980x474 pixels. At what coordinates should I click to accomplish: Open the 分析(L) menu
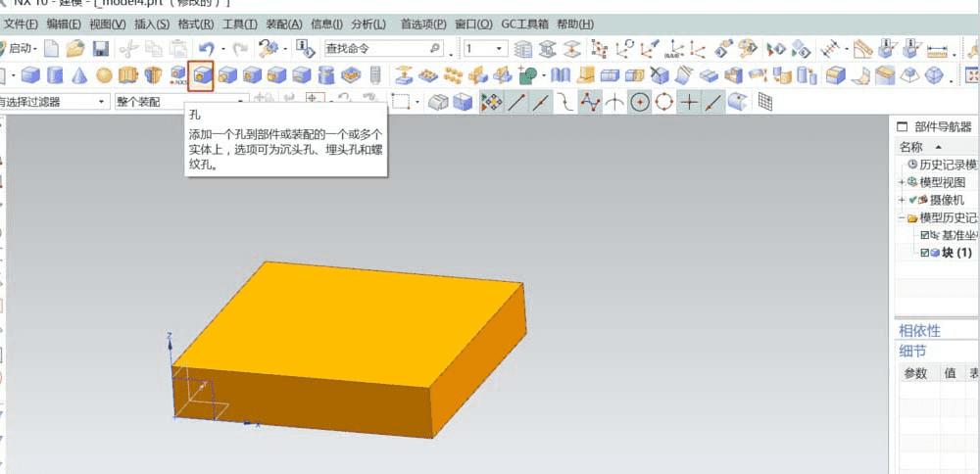pyautogui.click(x=368, y=24)
